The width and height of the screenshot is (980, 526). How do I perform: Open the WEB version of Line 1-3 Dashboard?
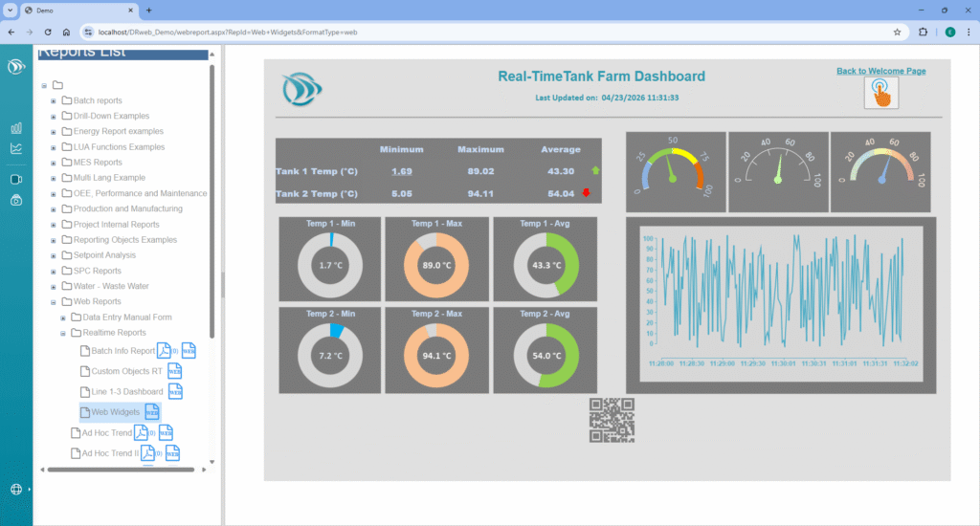click(x=176, y=392)
